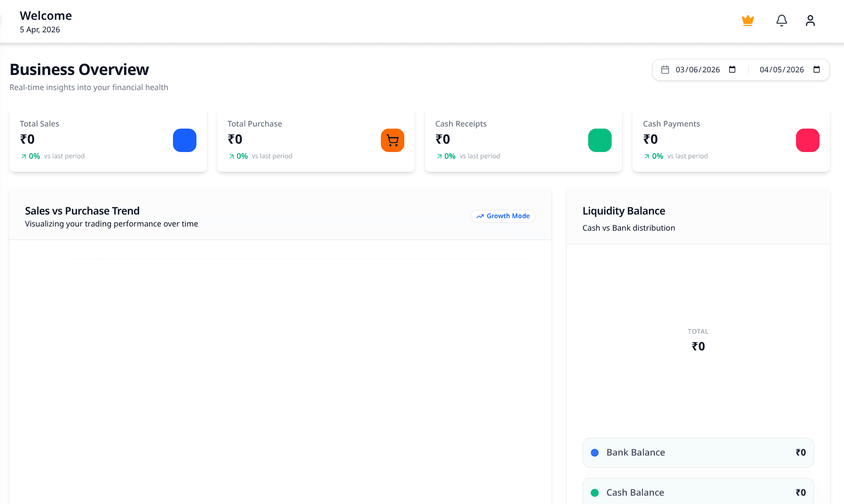Click the calendar icon beside 03/06/2026
The height and width of the screenshot is (504, 844).
point(665,70)
